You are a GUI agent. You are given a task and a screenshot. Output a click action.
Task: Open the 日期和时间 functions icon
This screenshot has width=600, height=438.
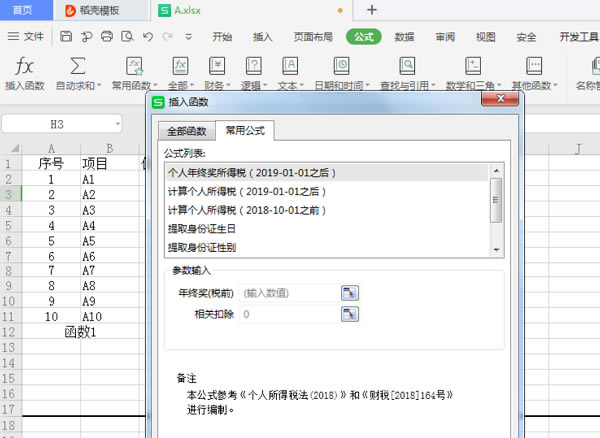(342, 65)
